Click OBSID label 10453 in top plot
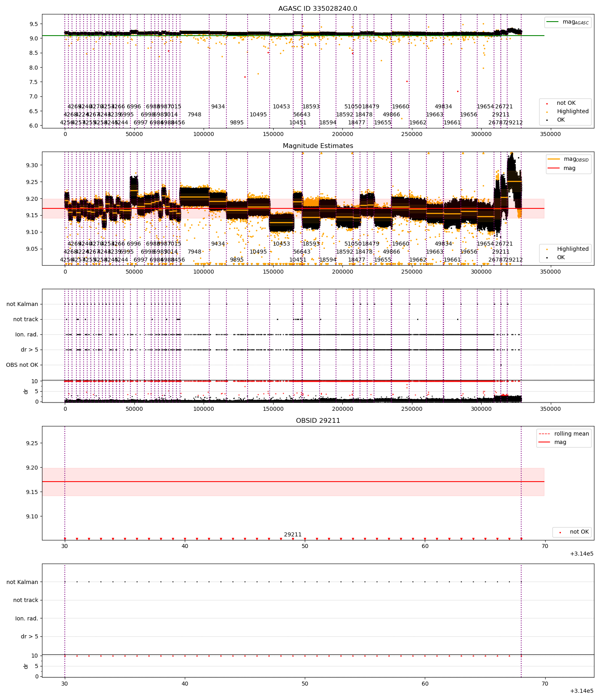This screenshot has height=700, width=600. click(282, 107)
